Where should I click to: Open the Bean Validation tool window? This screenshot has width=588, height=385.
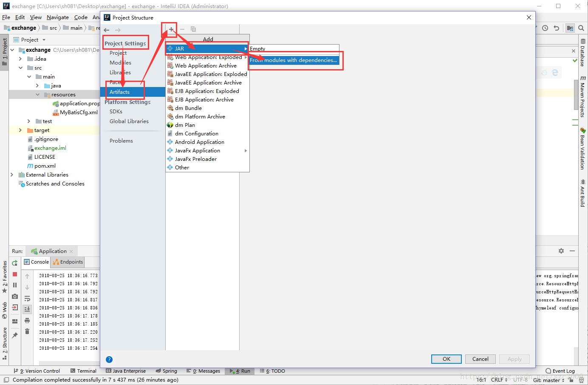[x=582, y=149]
